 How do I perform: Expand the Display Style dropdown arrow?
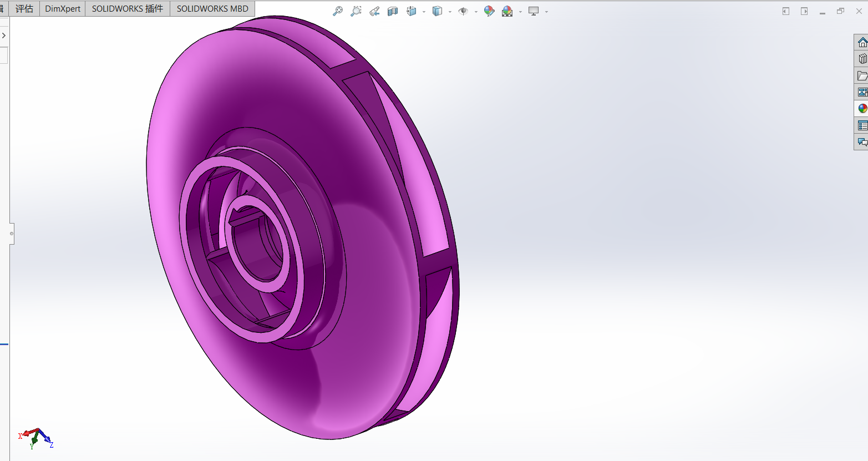point(450,12)
